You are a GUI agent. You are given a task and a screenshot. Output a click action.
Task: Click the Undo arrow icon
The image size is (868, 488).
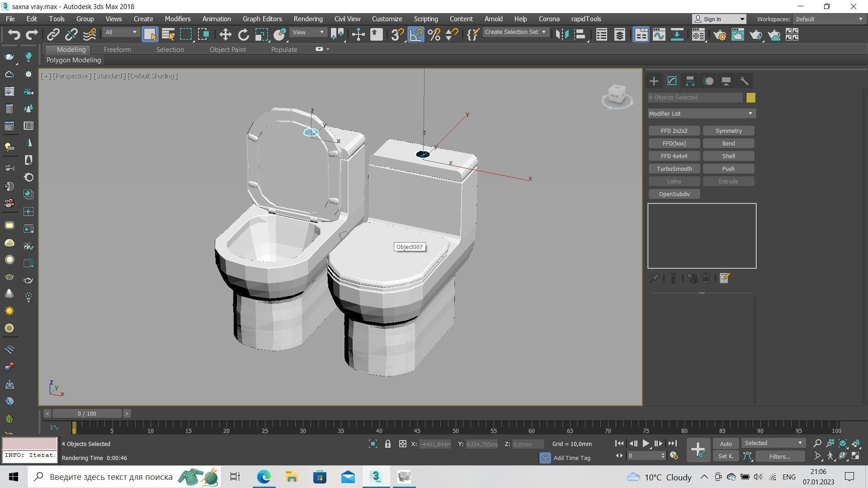(x=14, y=35)
